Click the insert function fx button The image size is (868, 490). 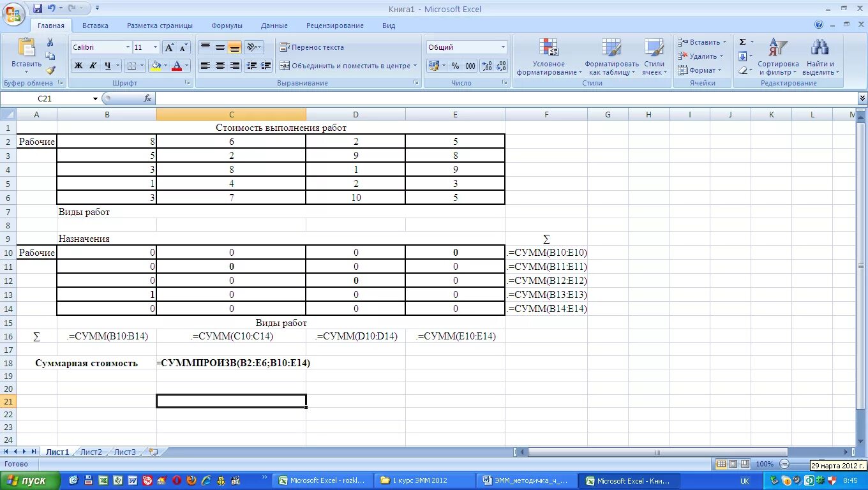pos(147,98)
